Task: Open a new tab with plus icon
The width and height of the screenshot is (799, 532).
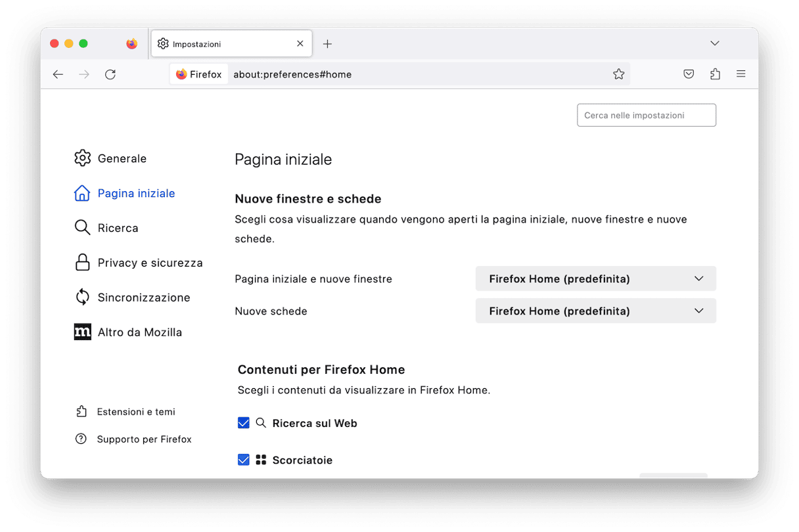Action: point(327,44)
